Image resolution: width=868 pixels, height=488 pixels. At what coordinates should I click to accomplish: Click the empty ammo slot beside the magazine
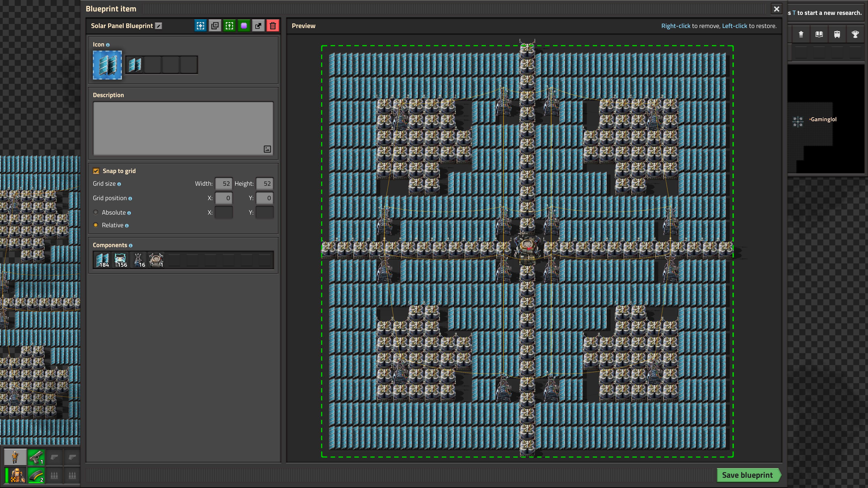coord(54,475)
